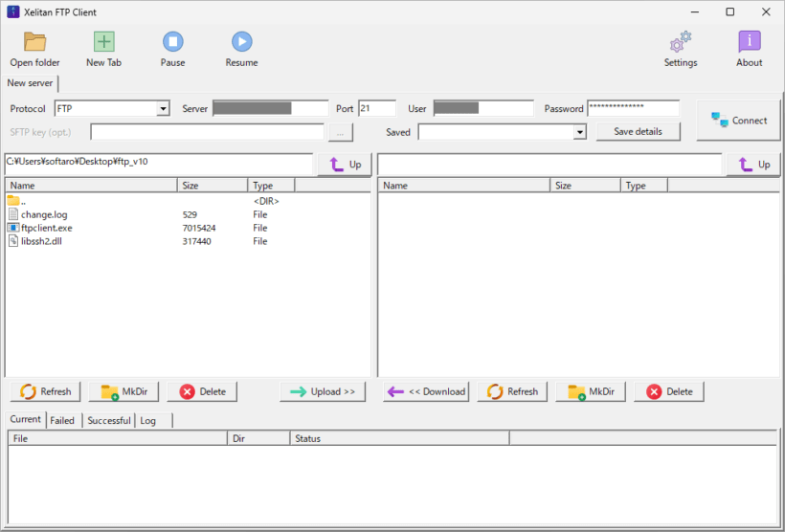Download selected files from the server
Viewport: 785px width, 532px height.
pyautogui.click(x=426, y=392)
